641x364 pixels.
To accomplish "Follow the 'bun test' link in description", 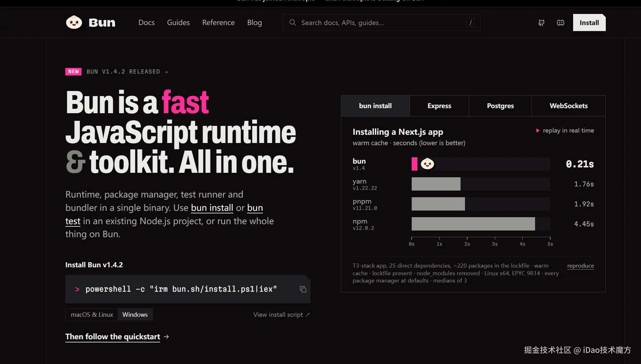I will click(255, 208).
